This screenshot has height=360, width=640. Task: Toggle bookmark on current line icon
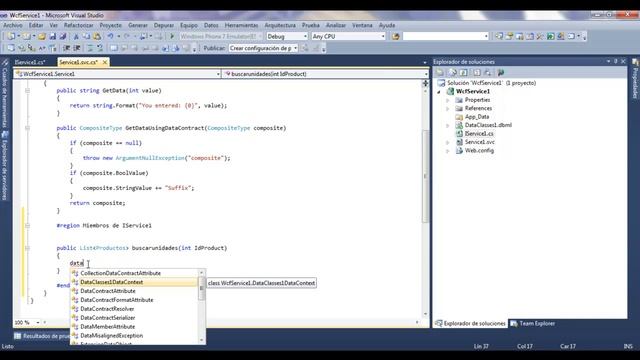tap(114, 48)
